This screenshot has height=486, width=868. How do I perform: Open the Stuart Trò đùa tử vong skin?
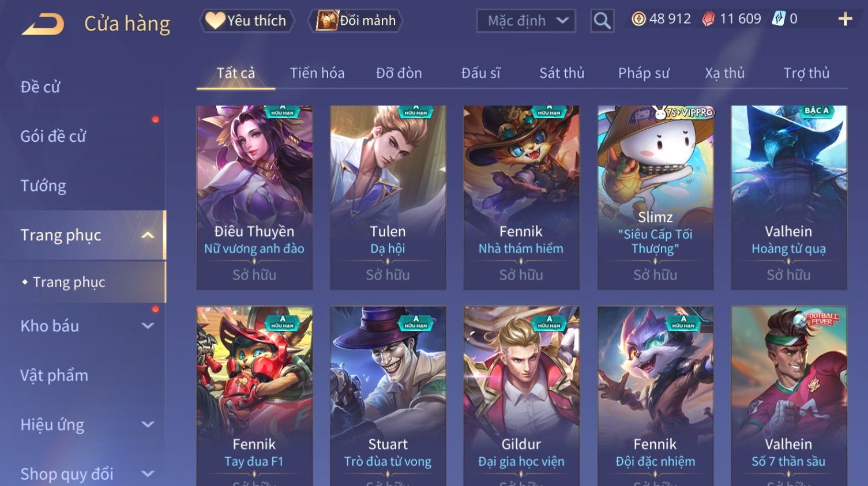click(x=388, y=396)
